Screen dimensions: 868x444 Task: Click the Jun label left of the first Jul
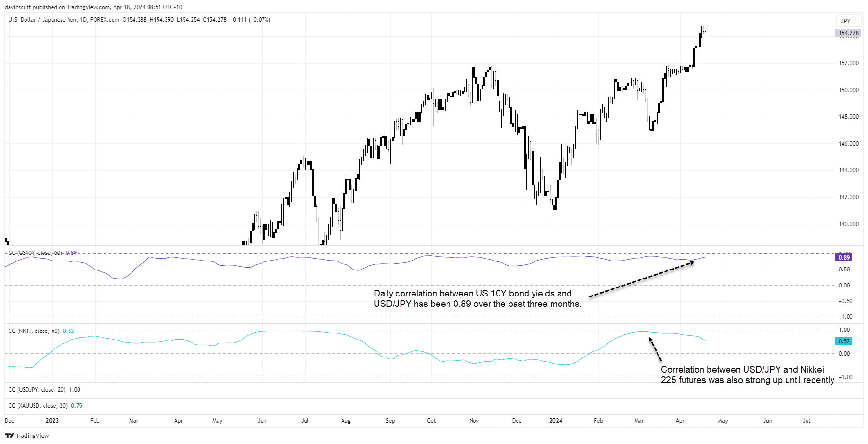pos(262,421)
